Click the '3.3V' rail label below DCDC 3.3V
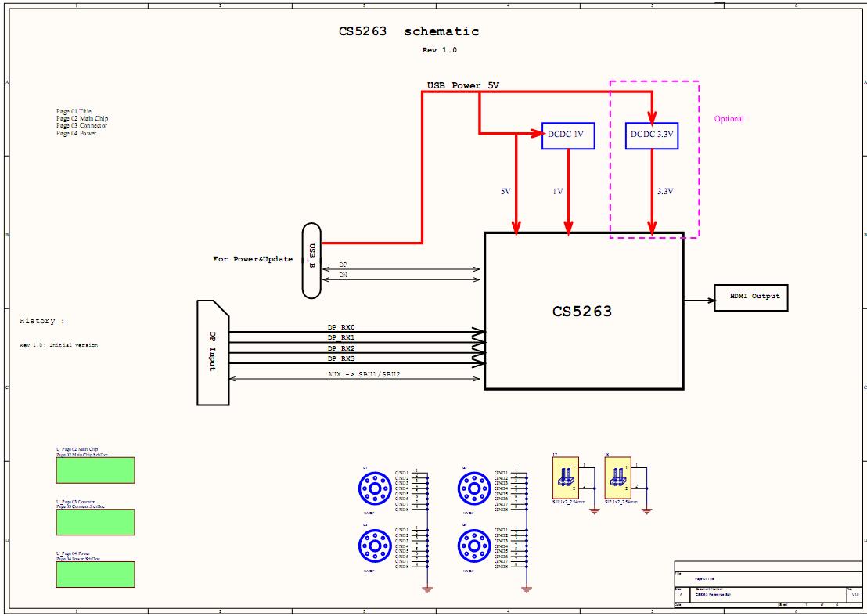 pyautogui.click(x=665, y=191)
